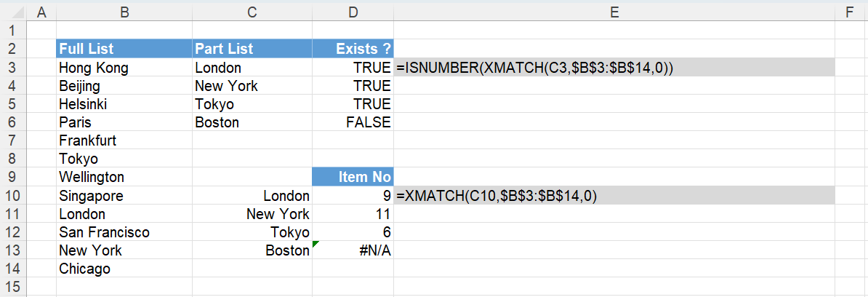Select row 15 header
This screenshot has width=868, height=297.
coord(14,287)
